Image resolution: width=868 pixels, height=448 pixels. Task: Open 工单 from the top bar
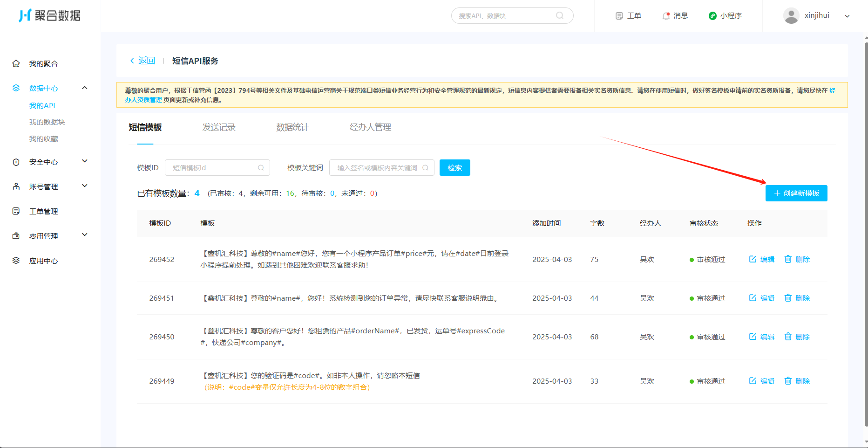[x=628, y=15]
